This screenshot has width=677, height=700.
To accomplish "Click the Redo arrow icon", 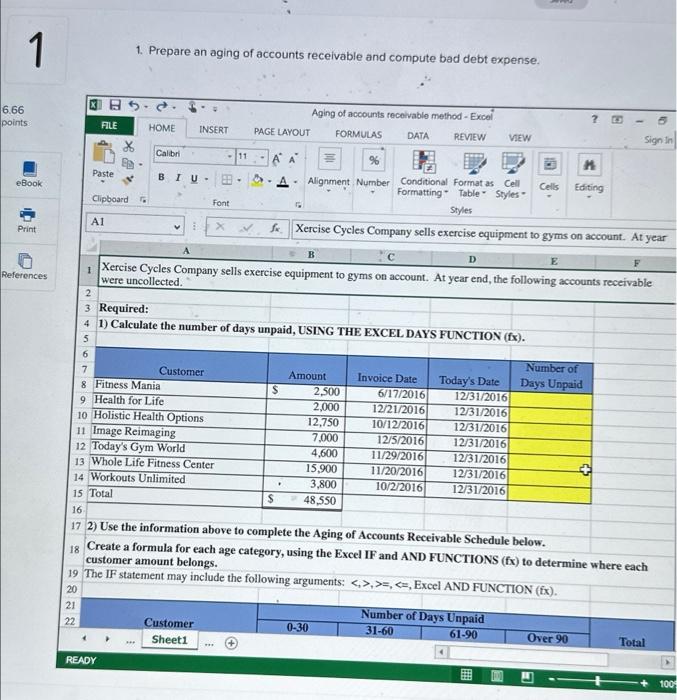I will click(x=162, y=106).
